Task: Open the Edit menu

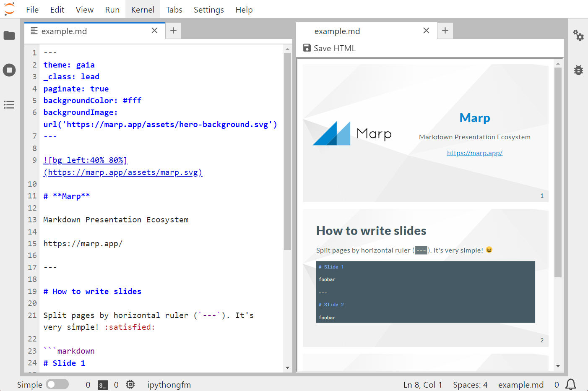Action: (x=57, y=10)
